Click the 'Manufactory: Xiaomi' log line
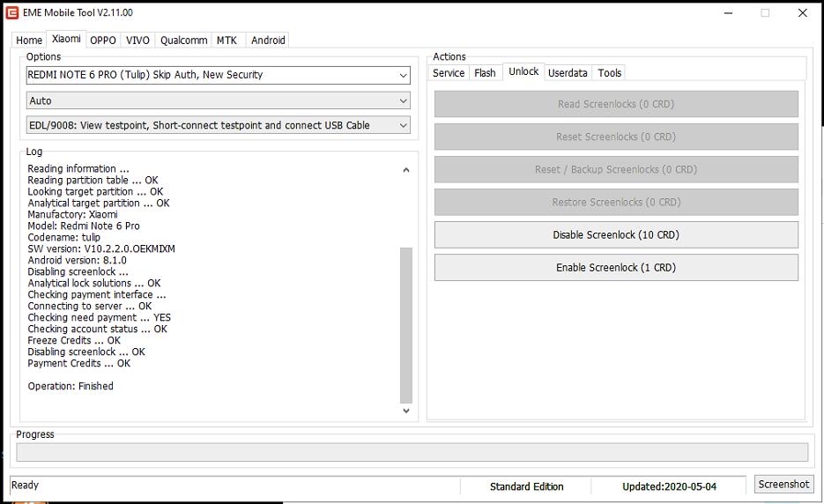Screen dimensions: 824x504 click(72, 214)
